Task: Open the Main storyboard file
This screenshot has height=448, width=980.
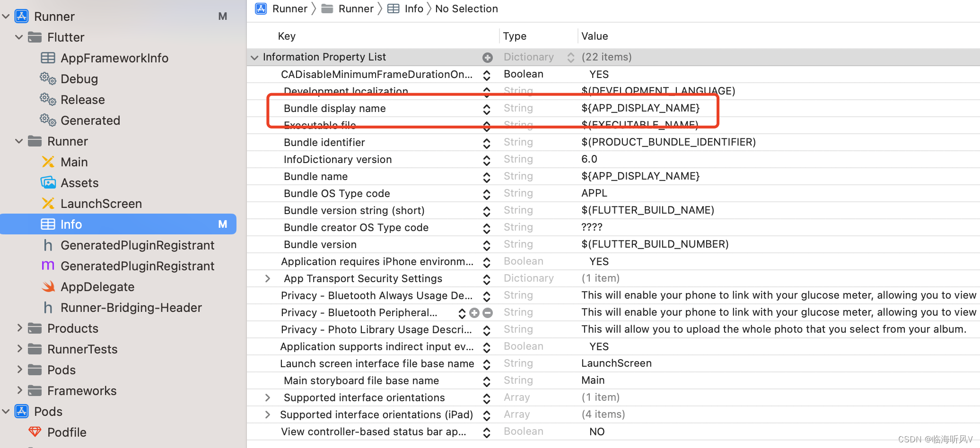Action: coord(74,162)
